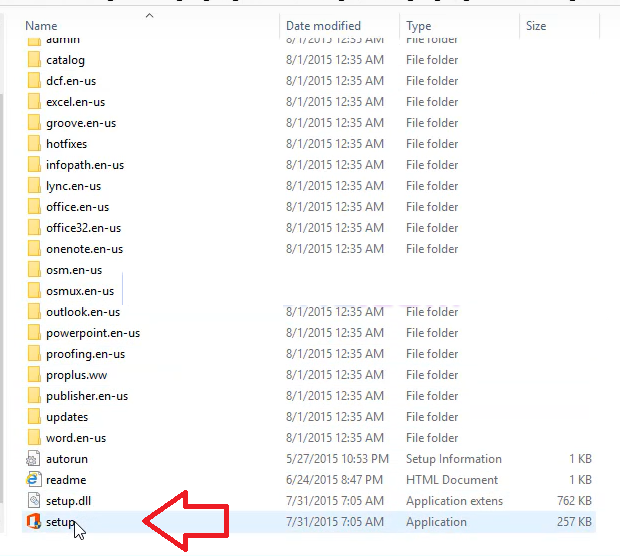Click the publisher.en-us folder row
The image size is (620, 556).
click(x=87, y=396)
